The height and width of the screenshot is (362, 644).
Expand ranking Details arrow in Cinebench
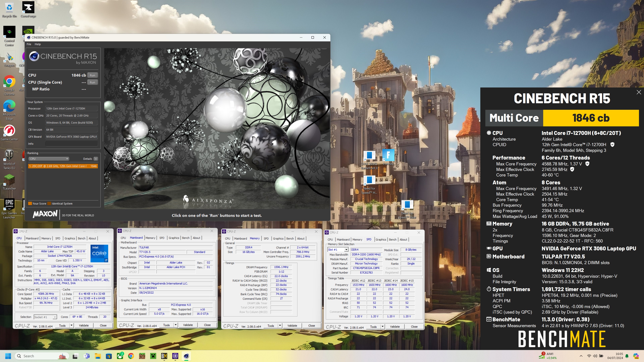[x=96, y=159]
